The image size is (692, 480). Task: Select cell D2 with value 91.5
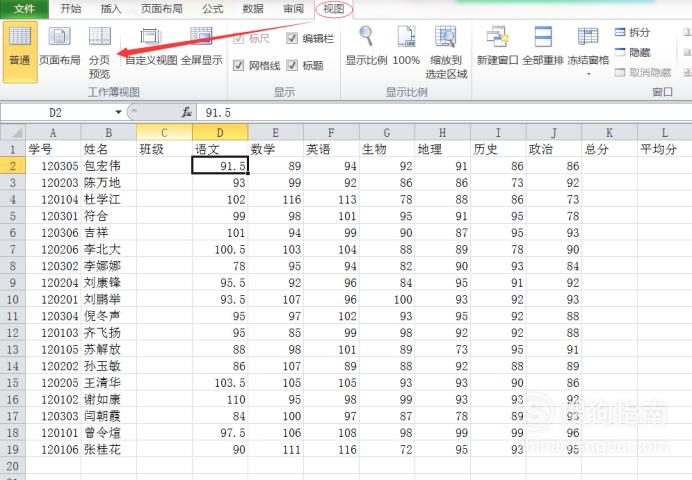click(220, 166)
